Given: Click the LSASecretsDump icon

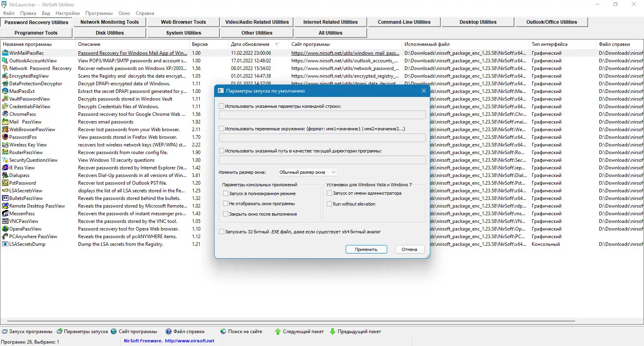Looking at the screenshot, I should coord(5,244).
